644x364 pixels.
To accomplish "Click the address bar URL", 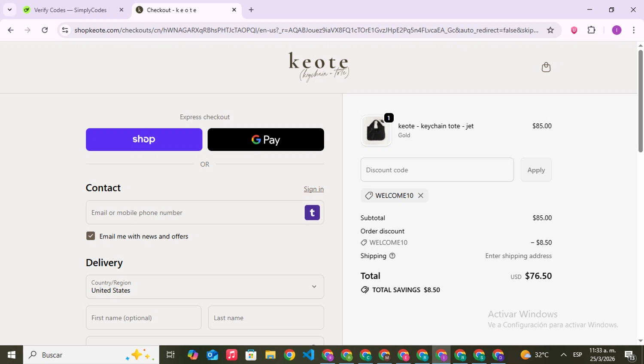I will (x=306, y=30).
